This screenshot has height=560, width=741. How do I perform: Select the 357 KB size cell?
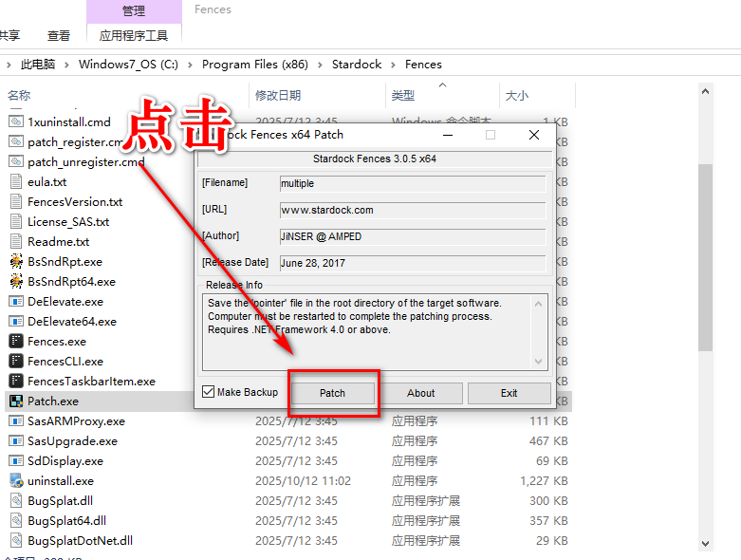click(548, 520)
